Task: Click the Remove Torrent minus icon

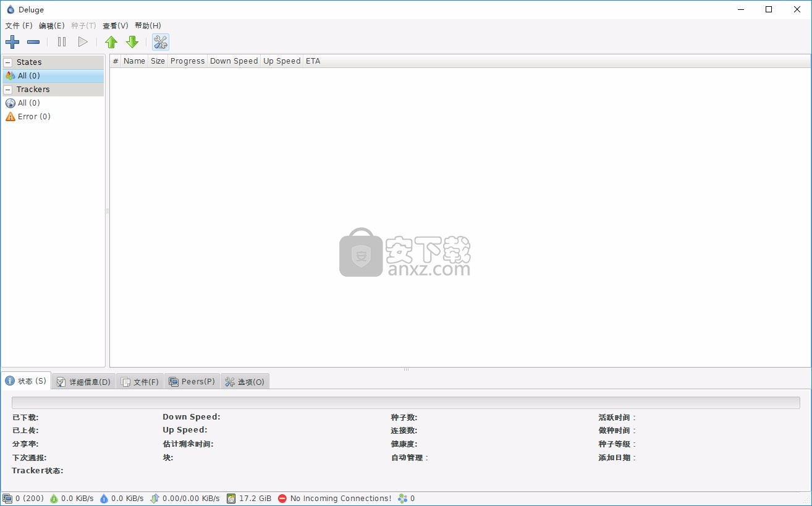Action: [x=33, y=42]
